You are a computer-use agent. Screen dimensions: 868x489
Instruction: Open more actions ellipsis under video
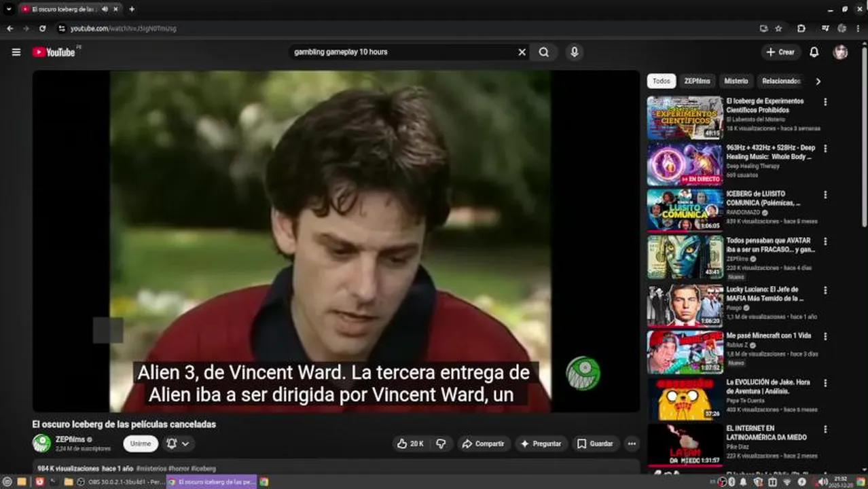pyautogui.click(x=632, y=443)
